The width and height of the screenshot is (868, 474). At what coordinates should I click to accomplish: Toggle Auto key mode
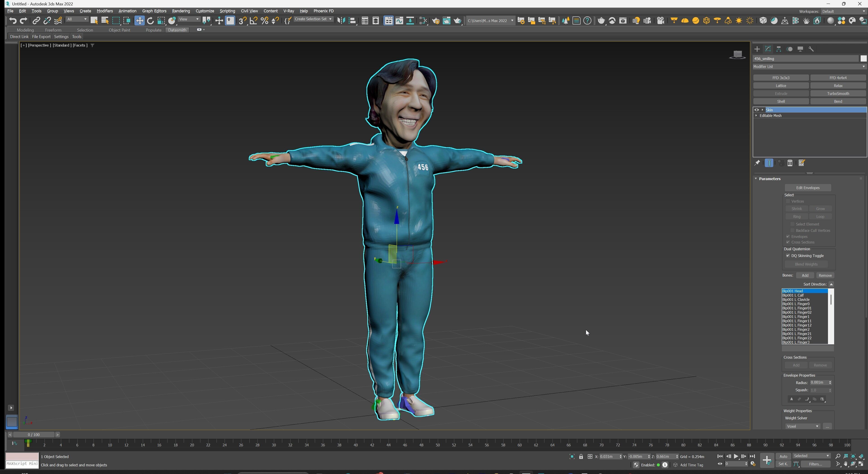click(783, 456)
